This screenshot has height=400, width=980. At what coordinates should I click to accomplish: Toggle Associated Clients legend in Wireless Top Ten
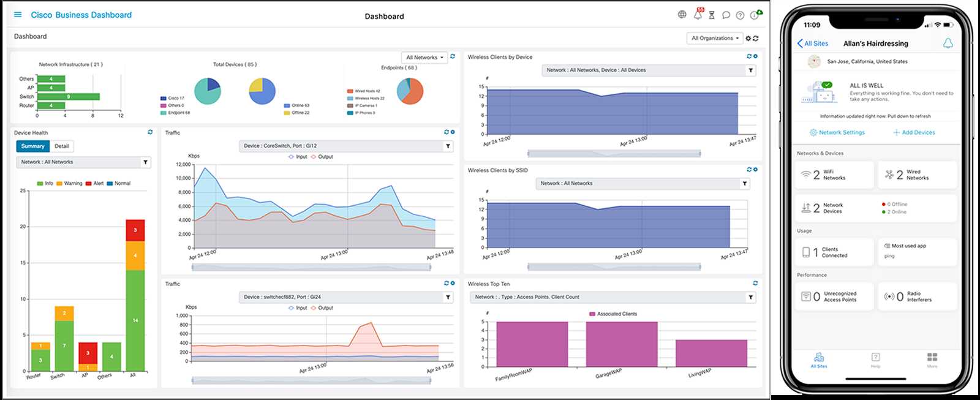[613, 314]
